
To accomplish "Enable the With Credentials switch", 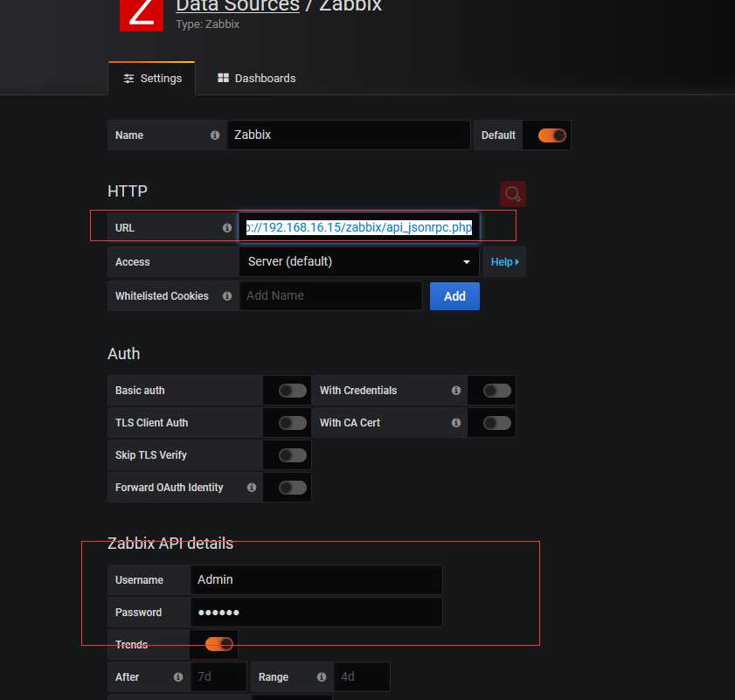I will pos(497,391).
